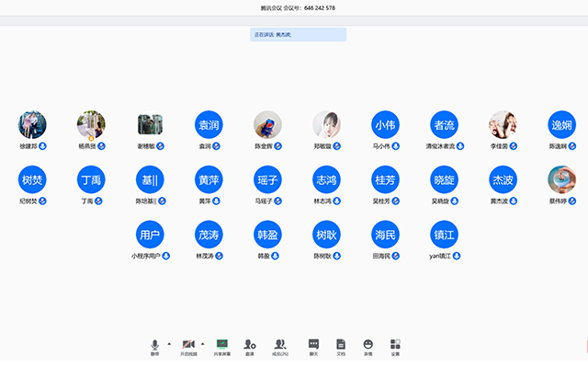Click the currently speaking banner at top
This screenshot has height=368, width=588.
pos(298,35)
